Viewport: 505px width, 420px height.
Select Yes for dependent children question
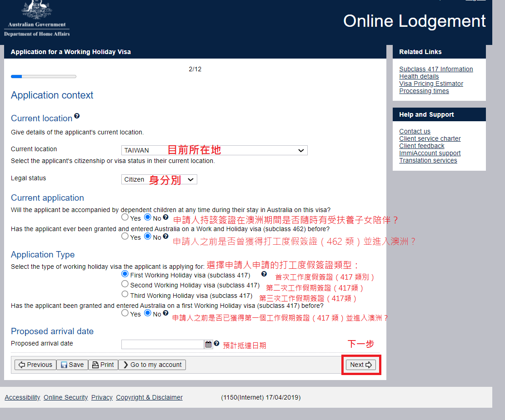125,217
